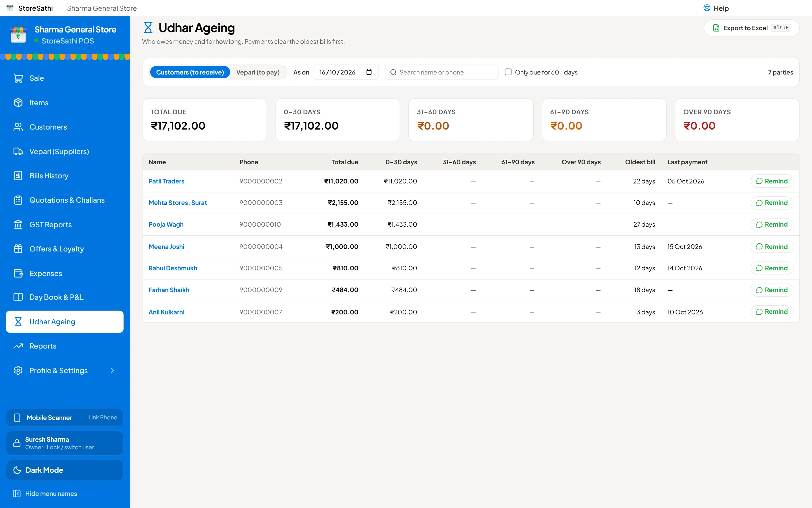Open the calendar picker in As on date
The image size is (812, 508).
[x=369, y=72]
